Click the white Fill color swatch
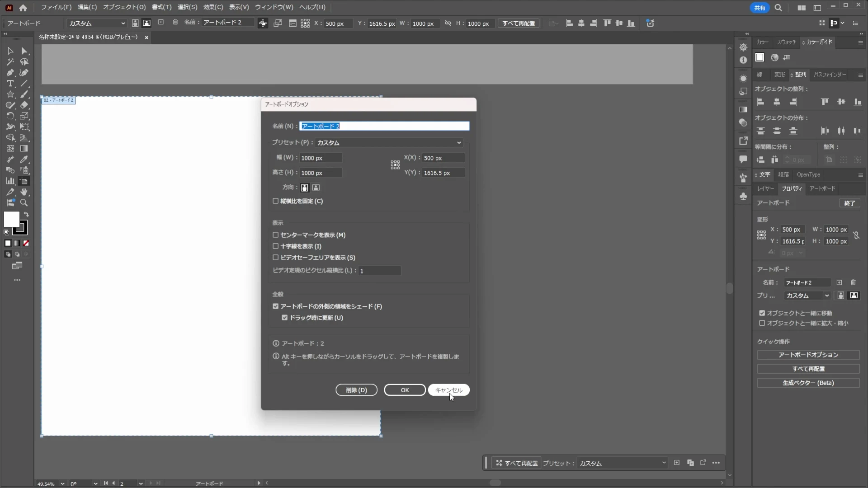 pos(11,220)
